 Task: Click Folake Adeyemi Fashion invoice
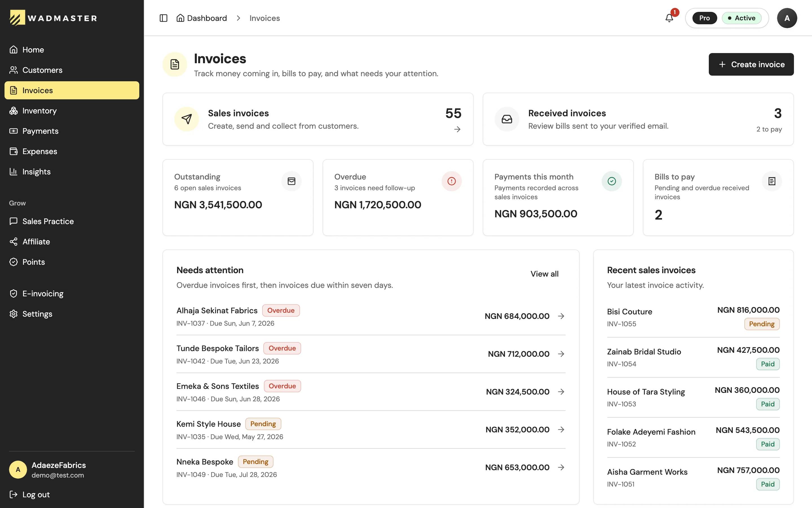693,437
